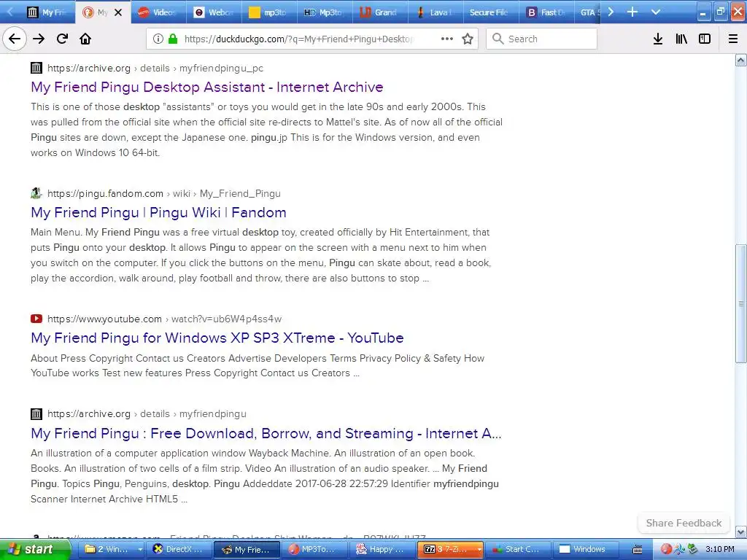Open the Firefox hamburger menu

click(732, 39)
